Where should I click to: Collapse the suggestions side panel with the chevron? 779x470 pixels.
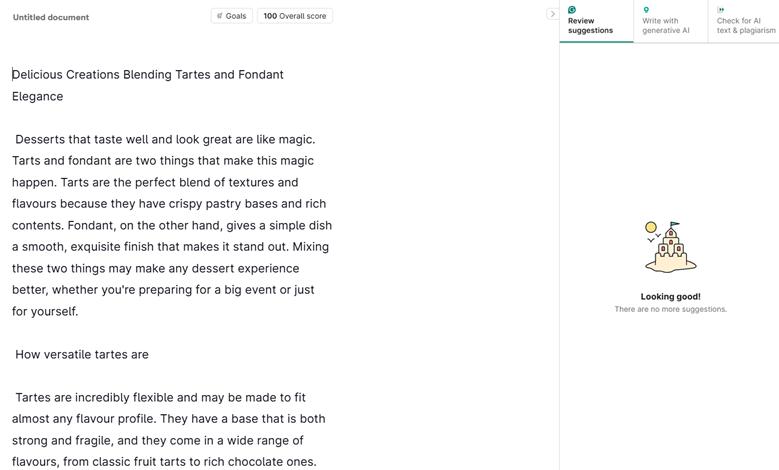[x=552, y=14]
